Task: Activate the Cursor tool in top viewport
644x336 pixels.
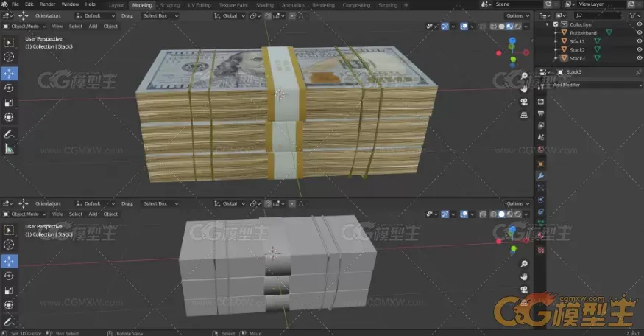Action: [9, 57]
